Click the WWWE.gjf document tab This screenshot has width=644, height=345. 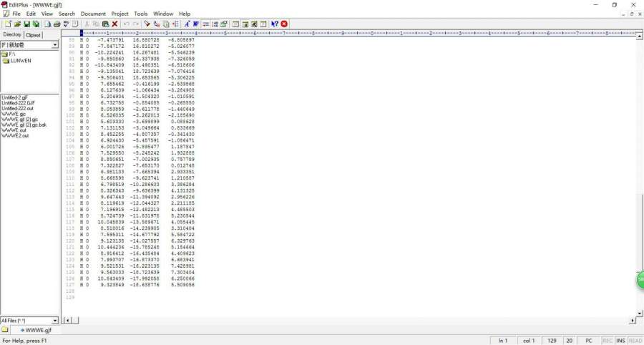click(x=36, y=330)
